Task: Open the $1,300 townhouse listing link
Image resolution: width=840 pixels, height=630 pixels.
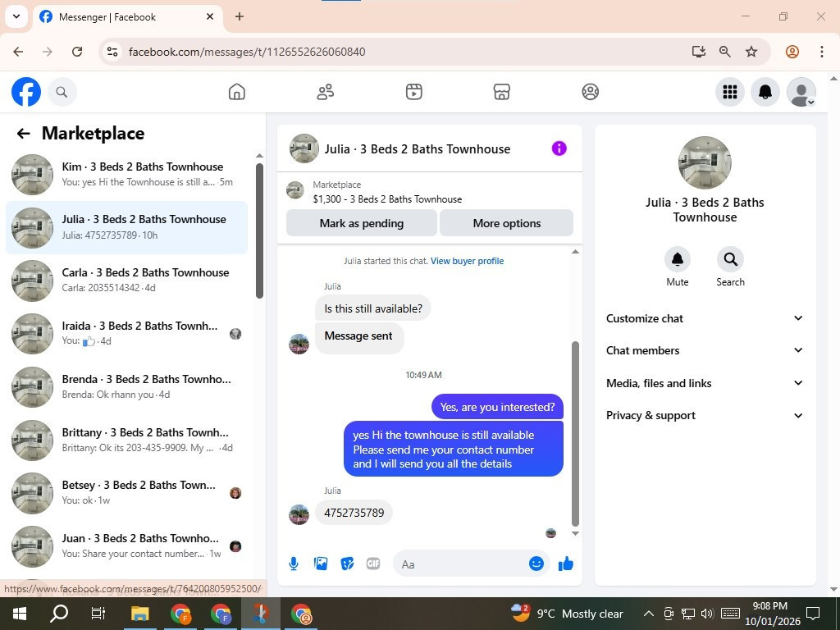Action: [387, 199]
